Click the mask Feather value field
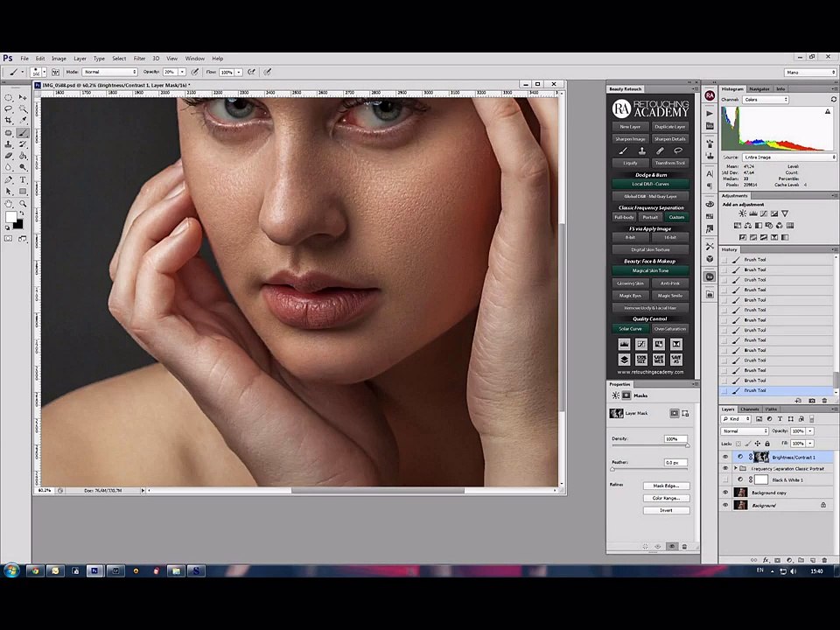This screenshot has height=630, width=840. [675, 462]
